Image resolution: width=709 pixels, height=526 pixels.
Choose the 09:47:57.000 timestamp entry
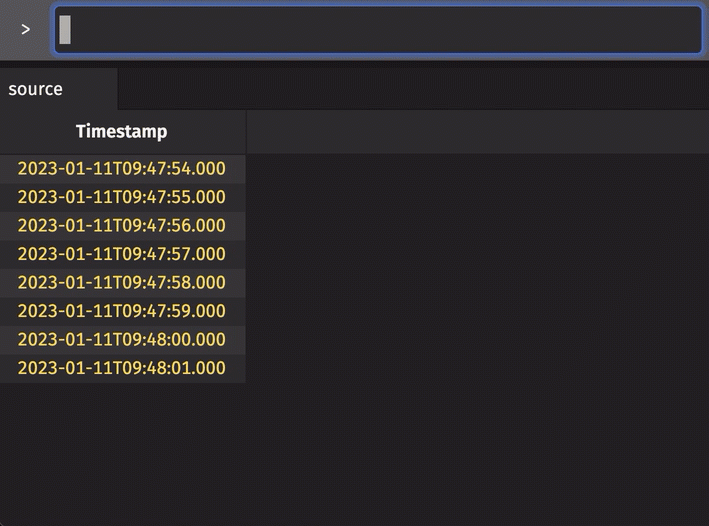click(x=121, y=254)
